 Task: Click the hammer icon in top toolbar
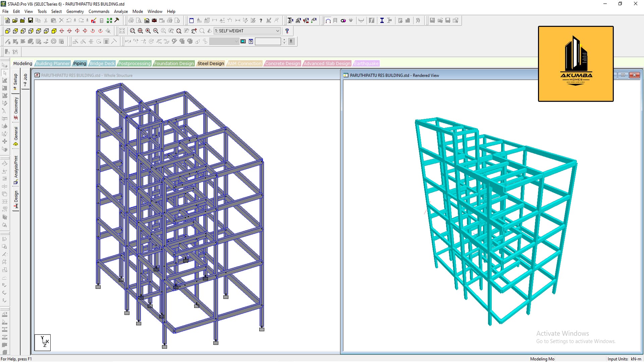pyautogui.click(x=117, y=20)
